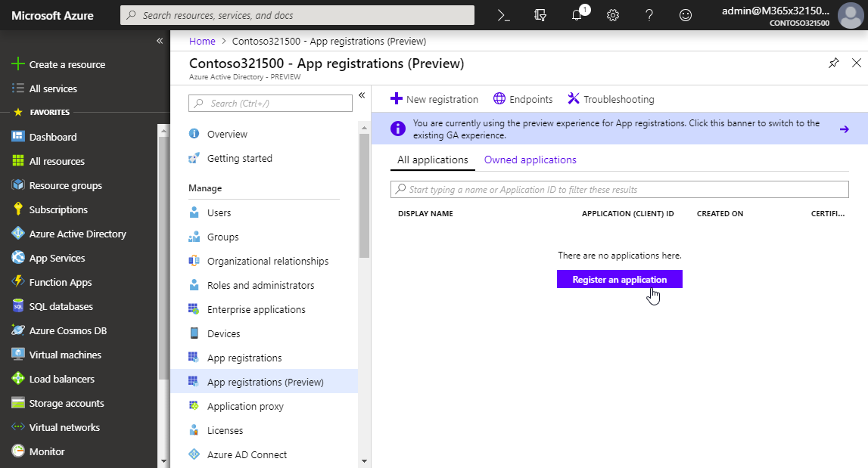The image size is (868, 468).
Task: Collapse the left favorites sidebar
Action: (x=160, y=41)
